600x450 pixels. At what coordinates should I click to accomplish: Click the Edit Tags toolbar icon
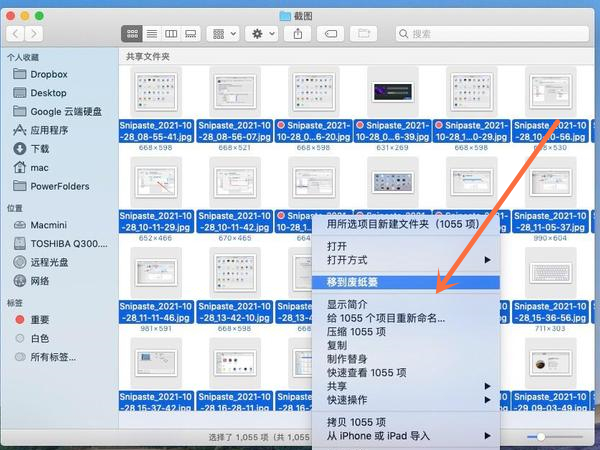click(333, 34)
